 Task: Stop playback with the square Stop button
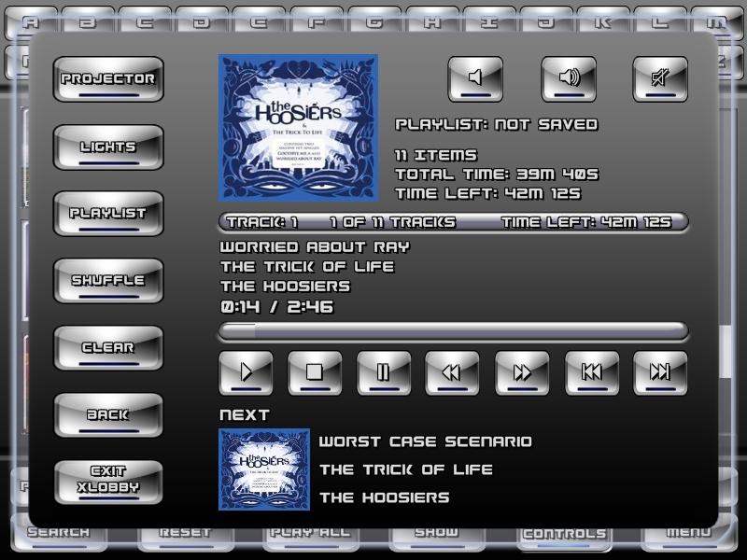pyautogui.click(x=315, y=372)
